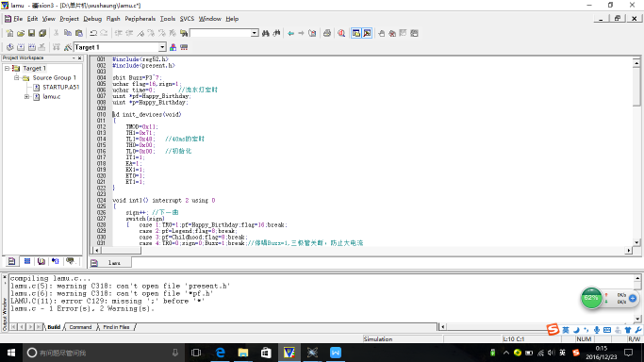This screenshot has height=362, width=644.
Task: Open Options for Target wand icon
Action: pyautogui.click(x=68, y=47)
